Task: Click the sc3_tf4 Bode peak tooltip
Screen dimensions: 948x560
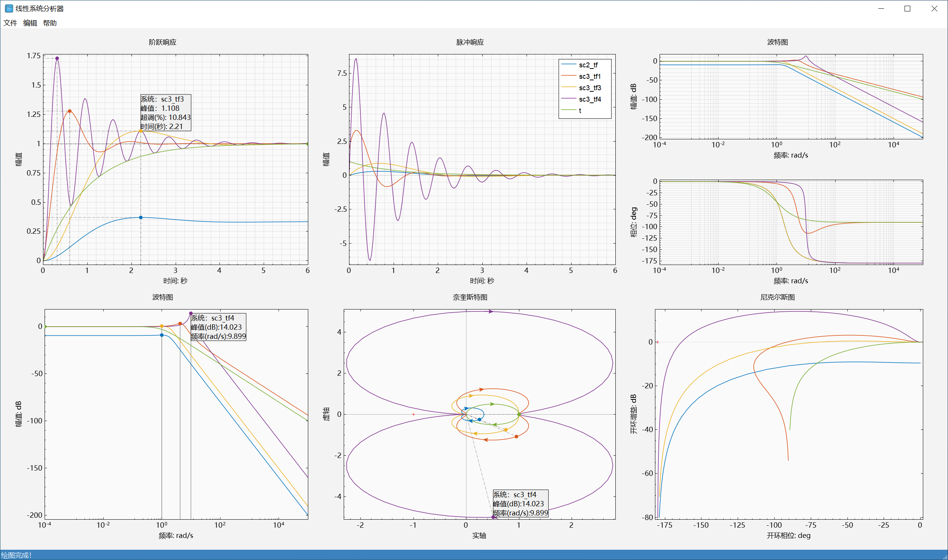Action: coord(218,327)
